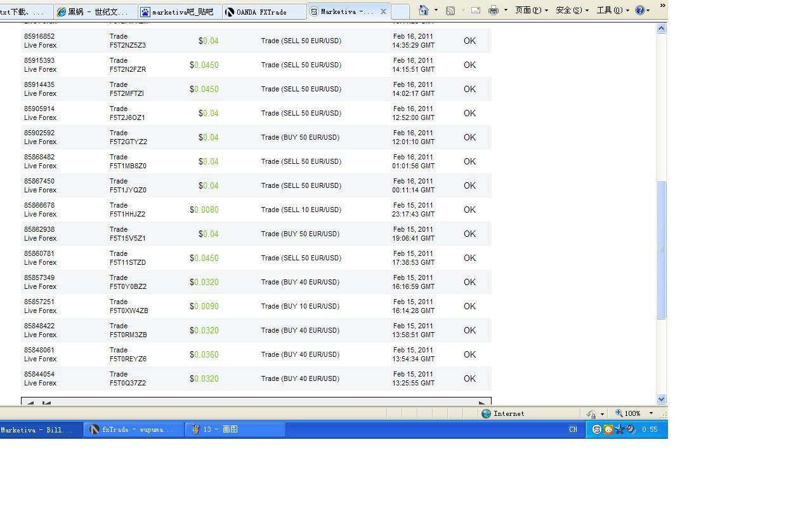Click trade code F5T0RM3ZB
Screen dimensions: 812x508
click(128, 335)
